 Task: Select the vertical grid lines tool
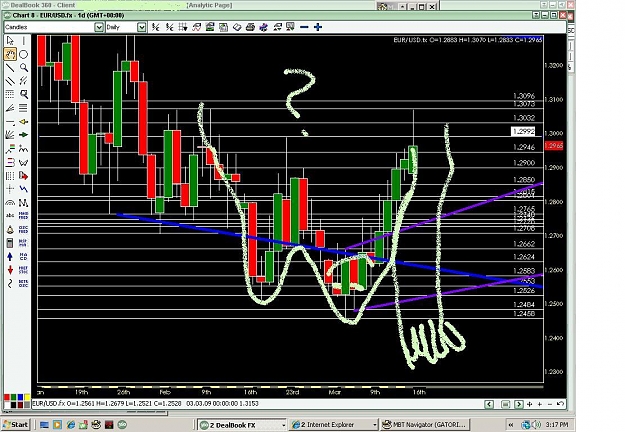coord(10,175)
